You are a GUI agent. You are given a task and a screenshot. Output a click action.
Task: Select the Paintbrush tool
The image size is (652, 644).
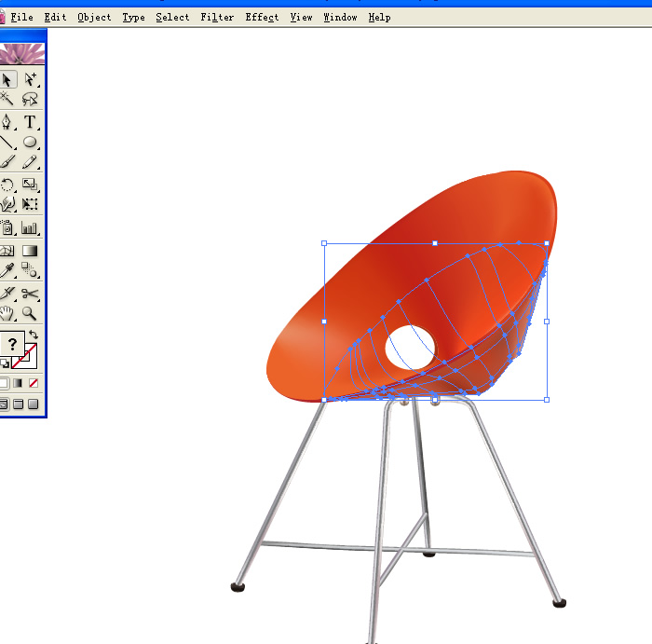pos(7,162)
